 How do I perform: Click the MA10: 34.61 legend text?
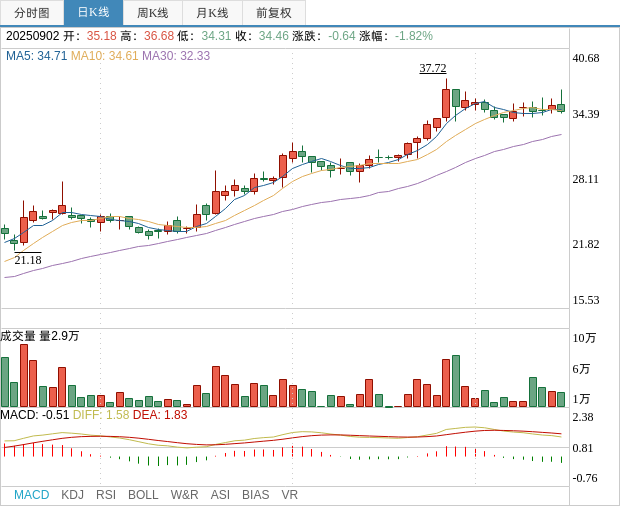104,56
